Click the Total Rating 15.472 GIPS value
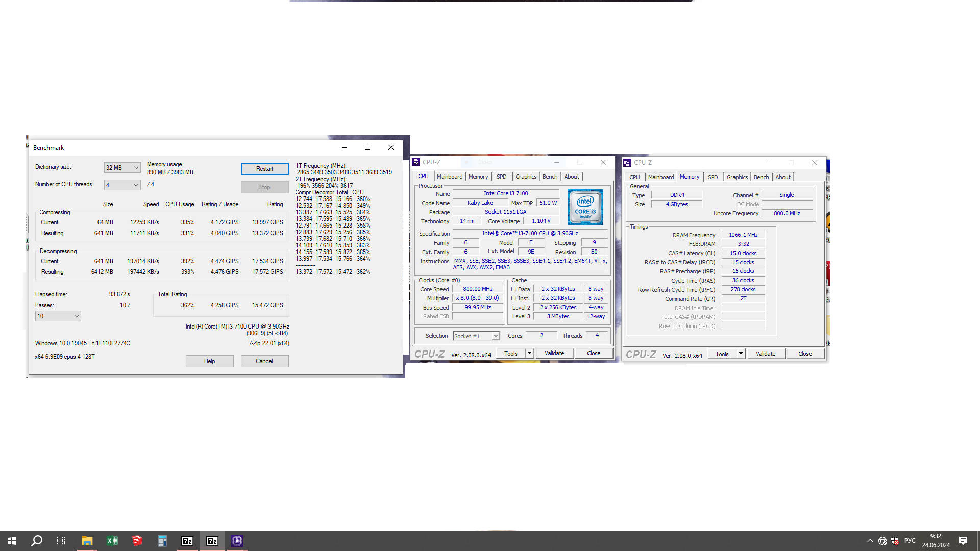Image resolution: width=980 pixels, height=551 pixels. (267, 305)
